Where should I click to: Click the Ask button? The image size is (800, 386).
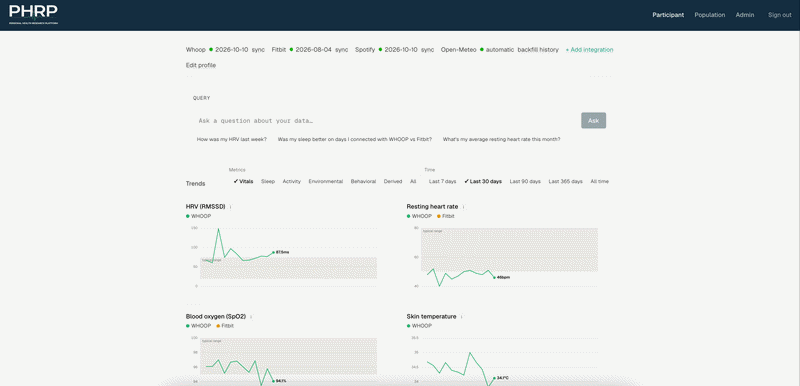tap(593, 120)
